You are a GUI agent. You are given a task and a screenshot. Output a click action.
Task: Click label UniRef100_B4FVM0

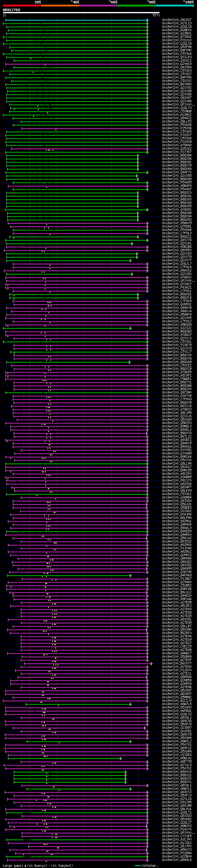click(x=177, y=50)
